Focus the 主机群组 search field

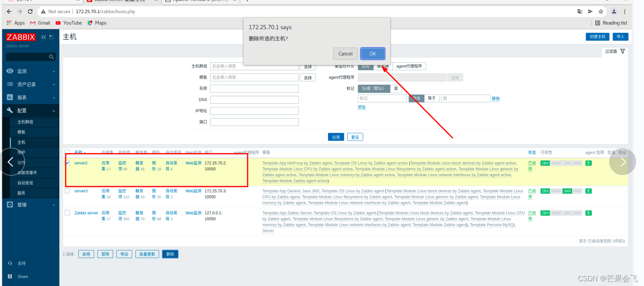click(254, 66)
